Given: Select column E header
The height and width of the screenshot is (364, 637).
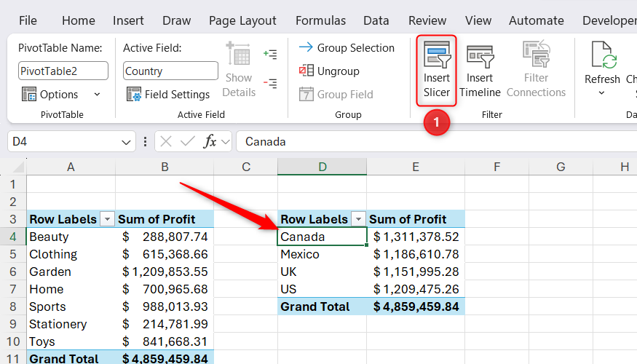Looking at the screenshot, I should [416, 167].
